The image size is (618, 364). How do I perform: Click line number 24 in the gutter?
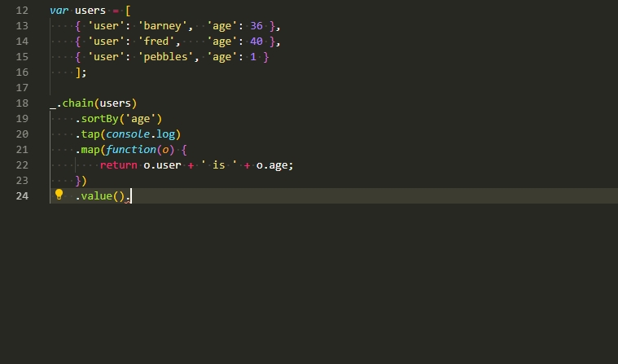(22, 196)
